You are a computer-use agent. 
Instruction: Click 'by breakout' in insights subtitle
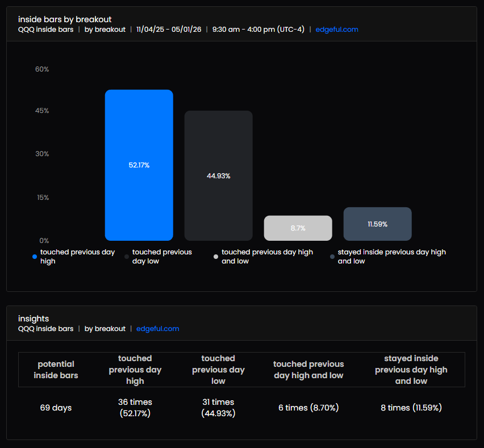pyautogui.click(x=105, y=329)
